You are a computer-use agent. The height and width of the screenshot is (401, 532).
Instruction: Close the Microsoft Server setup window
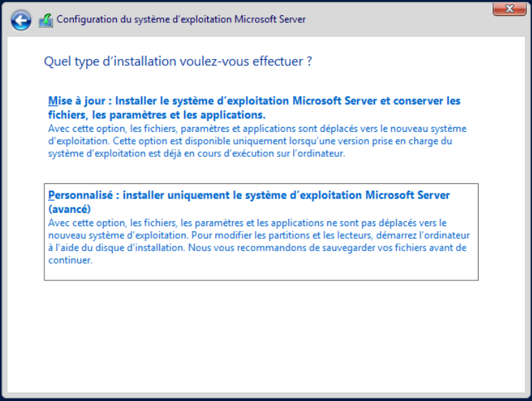pyautogui.click(x=508, y=9)
